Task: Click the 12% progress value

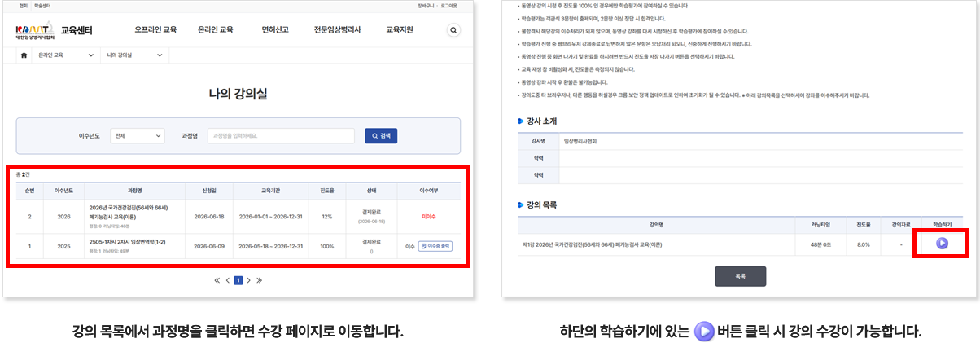Action: 327,217
